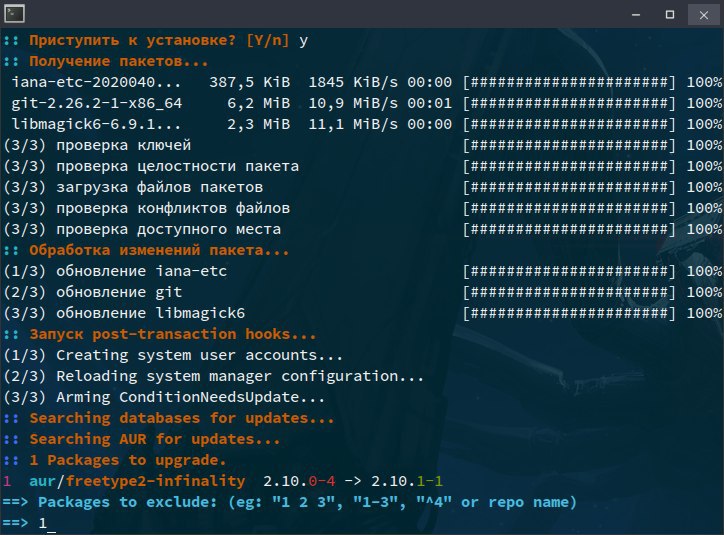
Task: Click the 'Приступить к установке? [Y/n]' prompt
Action: (x=159, y=41)
